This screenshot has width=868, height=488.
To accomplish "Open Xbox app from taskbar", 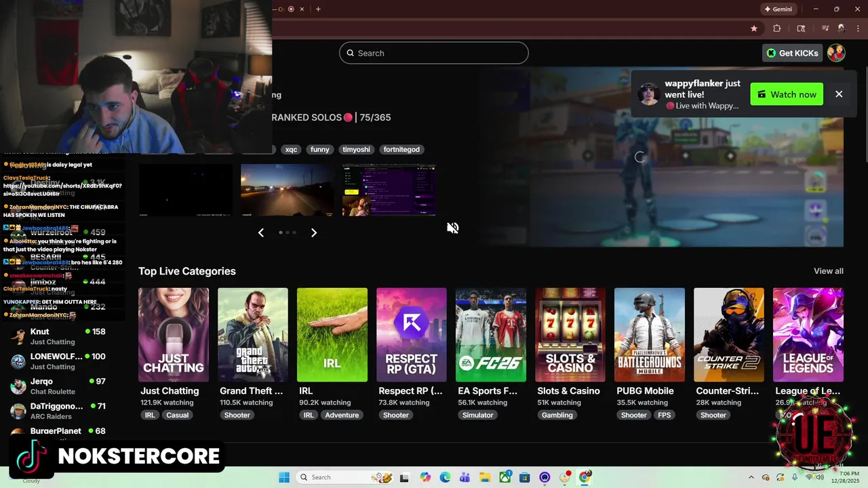I will [x=505, y=477].
